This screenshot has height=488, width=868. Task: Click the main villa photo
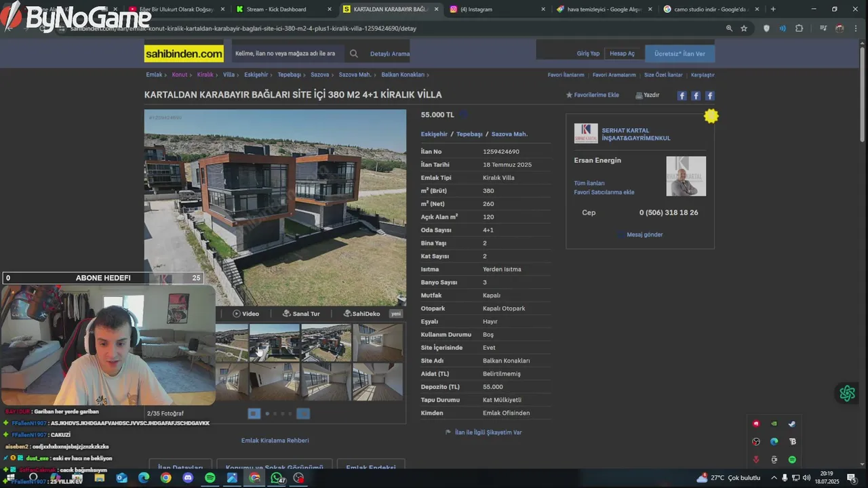click(275, 207)
